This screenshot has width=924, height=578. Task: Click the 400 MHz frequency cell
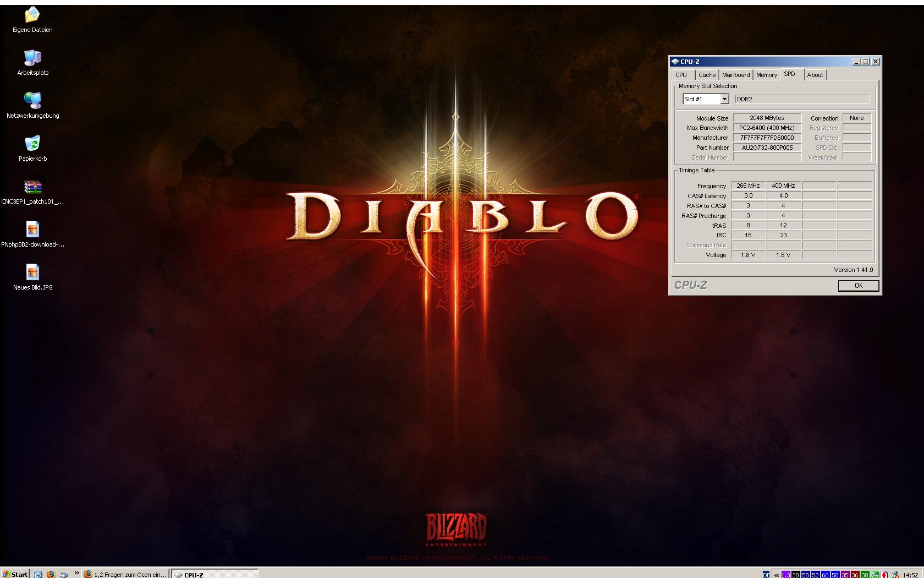click(784, 186)
